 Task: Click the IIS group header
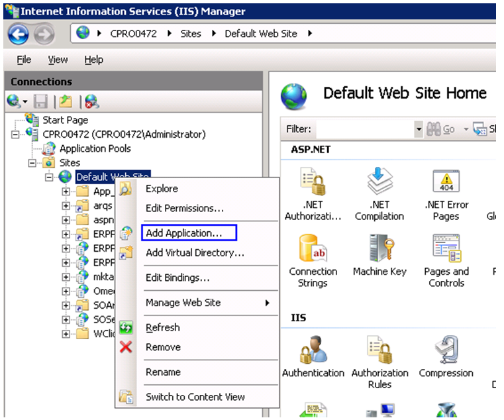298,318
